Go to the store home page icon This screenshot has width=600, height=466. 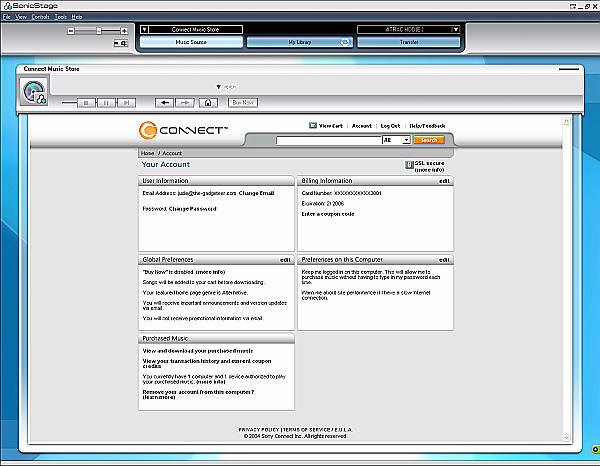click(208, 102)
